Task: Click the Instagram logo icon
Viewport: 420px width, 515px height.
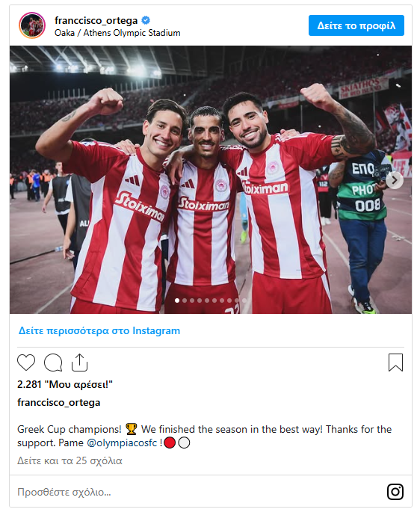Action: tap(395, 492)
